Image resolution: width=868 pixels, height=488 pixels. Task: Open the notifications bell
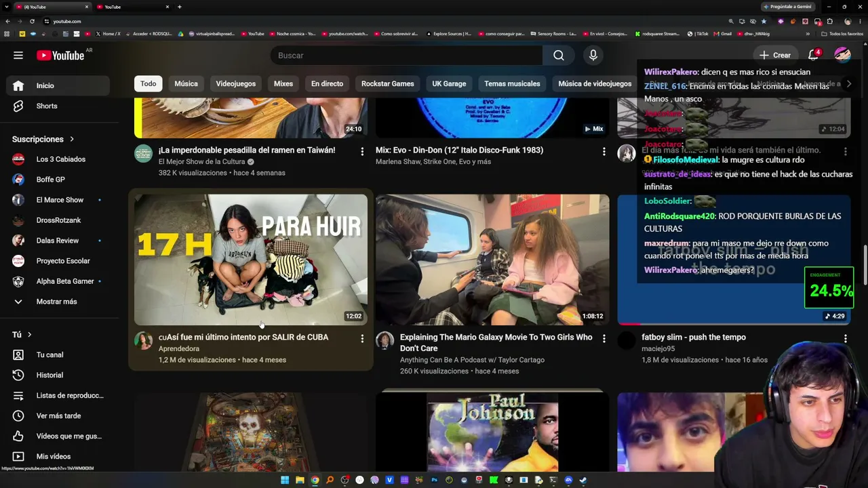814,55
